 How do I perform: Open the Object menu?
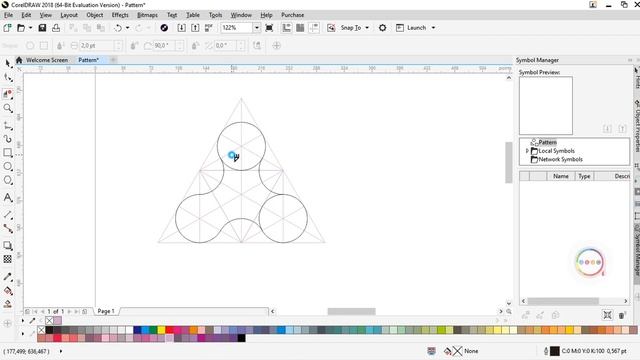tap(95, 15)
